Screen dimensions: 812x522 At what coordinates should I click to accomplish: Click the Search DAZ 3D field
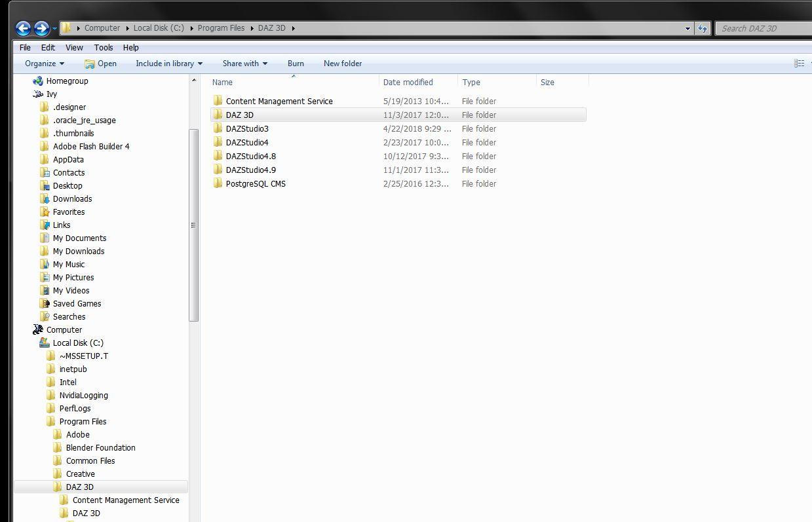[764, 28]
